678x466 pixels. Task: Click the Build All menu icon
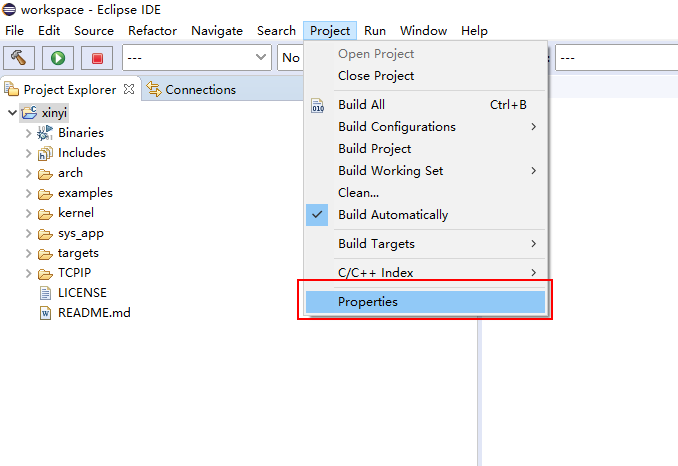318,105
